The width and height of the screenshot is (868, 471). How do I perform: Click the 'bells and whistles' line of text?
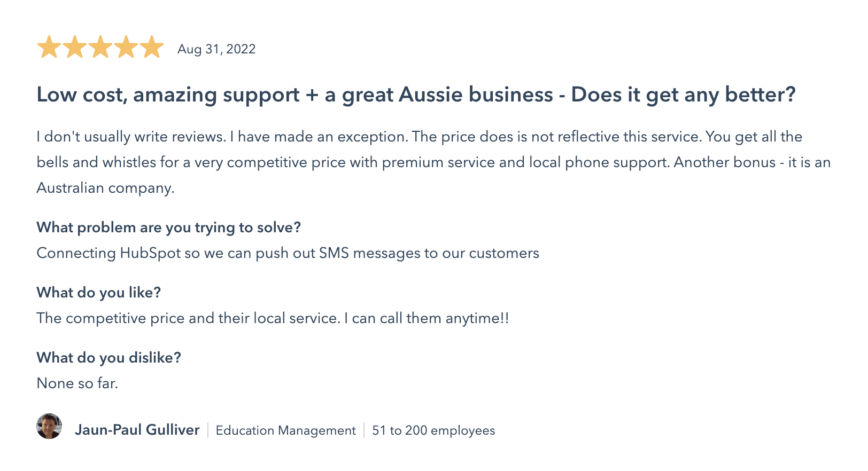433,162
